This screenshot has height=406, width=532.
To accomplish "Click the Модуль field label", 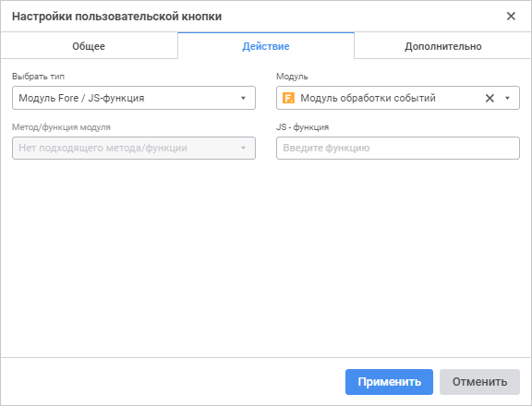I will click(x=292, y=77).
